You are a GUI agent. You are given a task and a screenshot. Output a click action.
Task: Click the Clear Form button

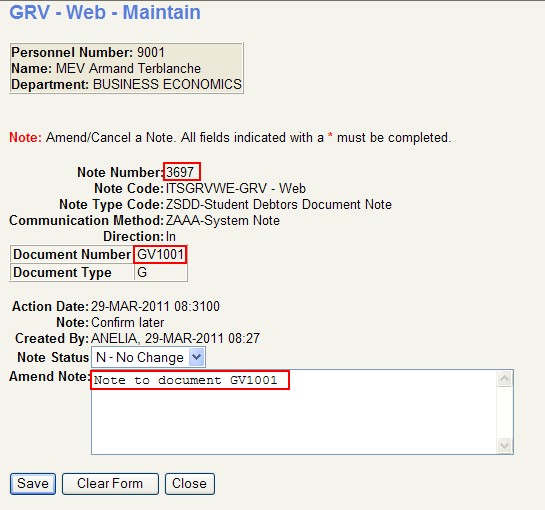pos(110,484)
